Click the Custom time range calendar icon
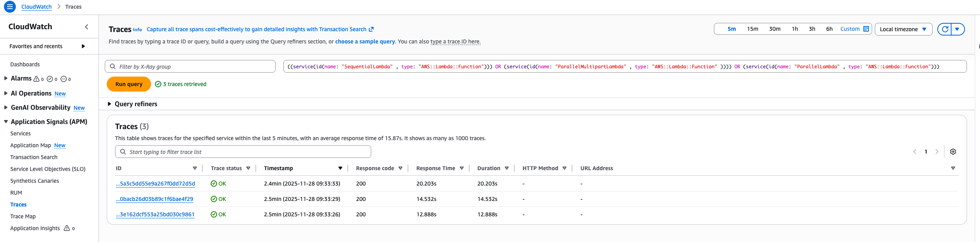980x242 pixels. [x=866, y=29]
